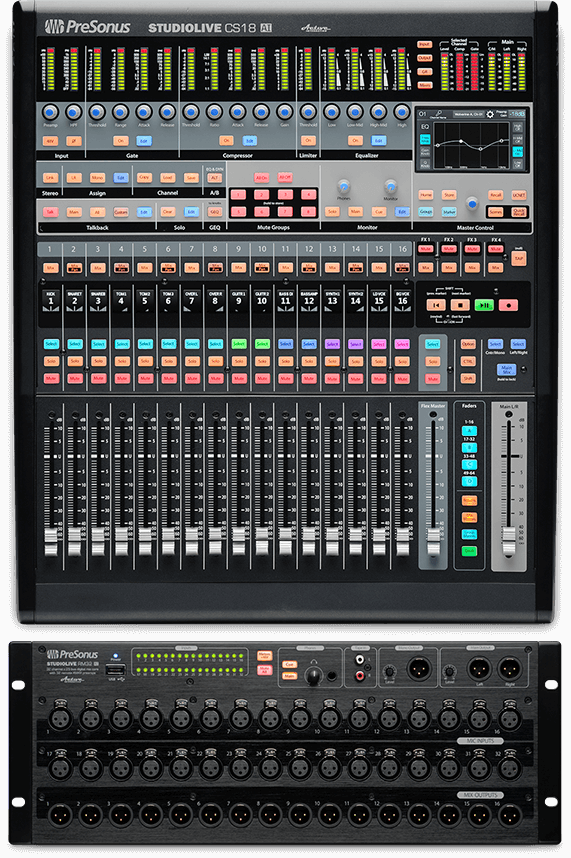This screenshot has height=858, width=571.
Task: Tap the microphone channel name icon
Action: (439, 114)
